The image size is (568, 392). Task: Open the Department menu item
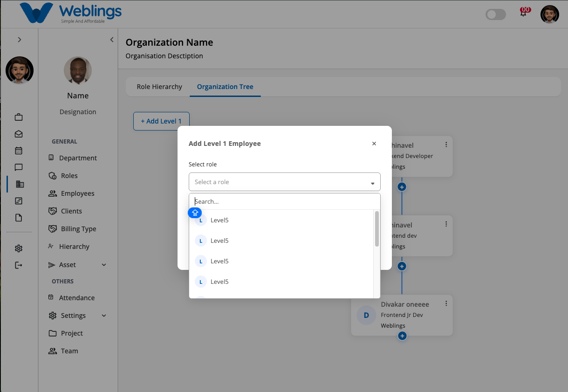tap(78, 158)
